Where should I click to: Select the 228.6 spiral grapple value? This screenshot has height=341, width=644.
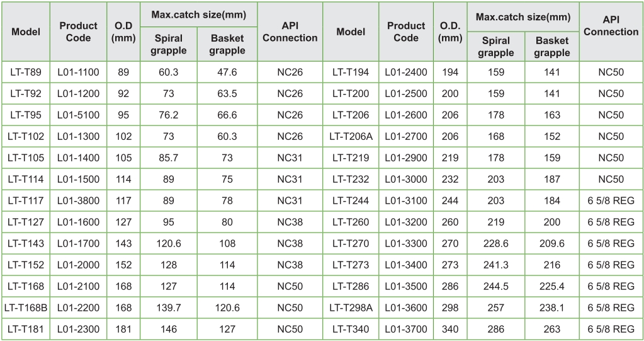[x=495, y=244]
